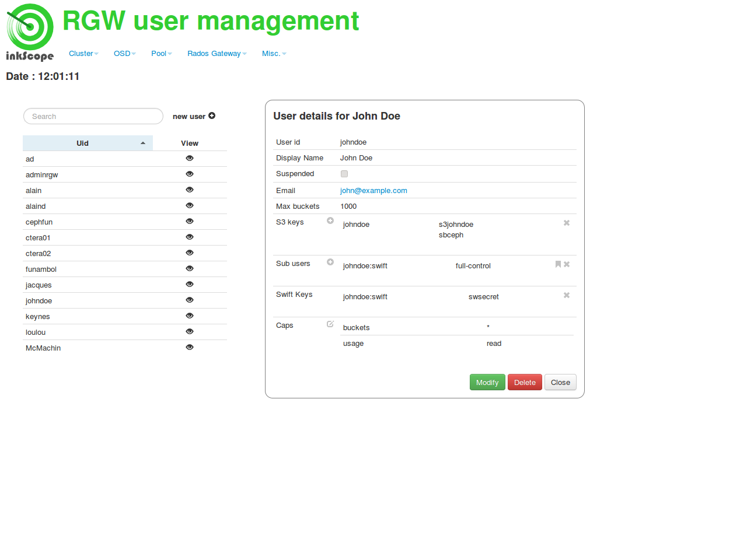This screenshot has width=747, height=560.
Task: Click the eye icon for ctera02
Action: (x=190, y=253)
